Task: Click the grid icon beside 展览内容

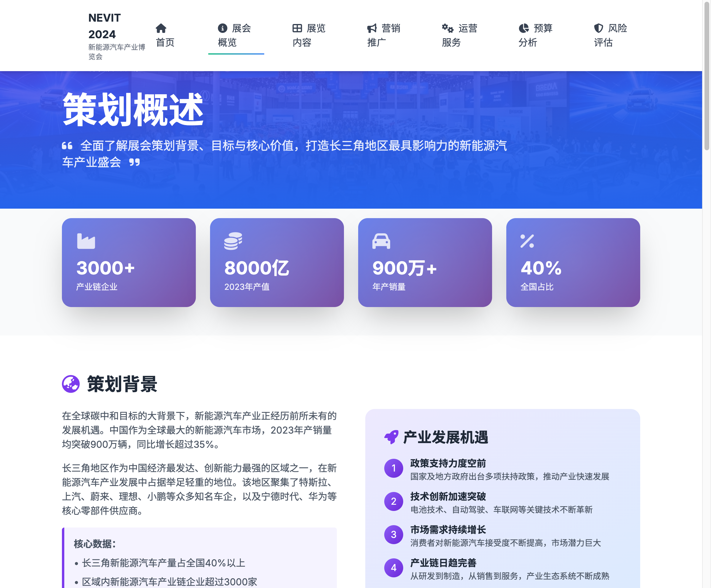Action: coord(297,28)
